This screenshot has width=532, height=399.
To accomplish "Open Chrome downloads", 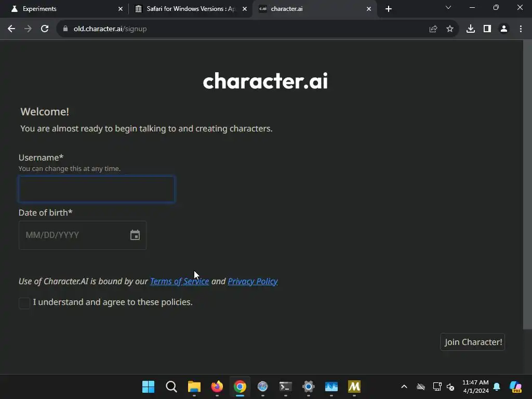I will 470,29.
